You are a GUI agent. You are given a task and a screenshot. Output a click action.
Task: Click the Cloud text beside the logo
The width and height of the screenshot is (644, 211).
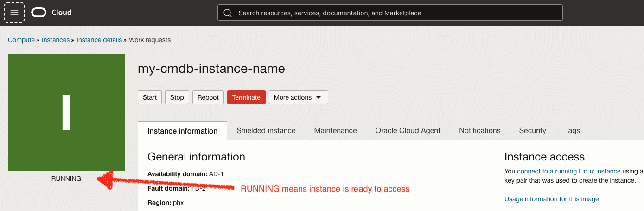(62, 13)
